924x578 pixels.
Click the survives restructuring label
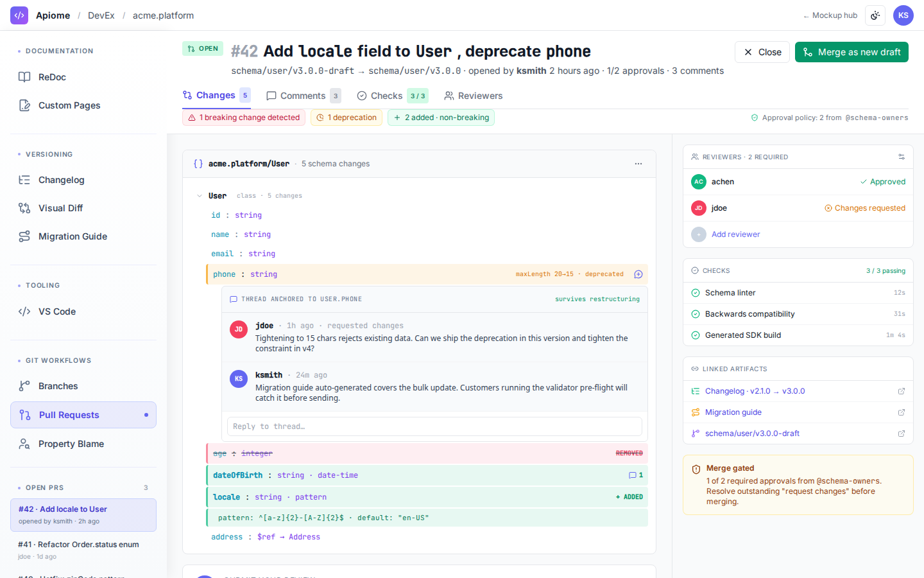click(x=597, y=299)
